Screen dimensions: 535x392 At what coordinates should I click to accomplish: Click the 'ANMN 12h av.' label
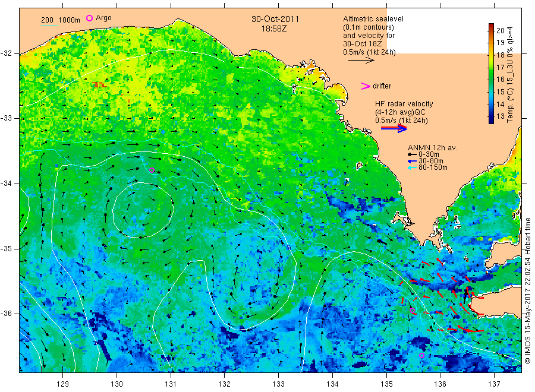[433, 148]
